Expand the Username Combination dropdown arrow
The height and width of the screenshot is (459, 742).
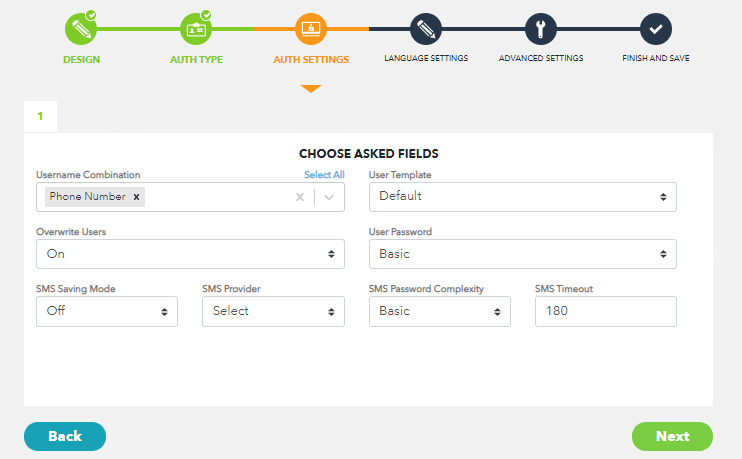329,197
